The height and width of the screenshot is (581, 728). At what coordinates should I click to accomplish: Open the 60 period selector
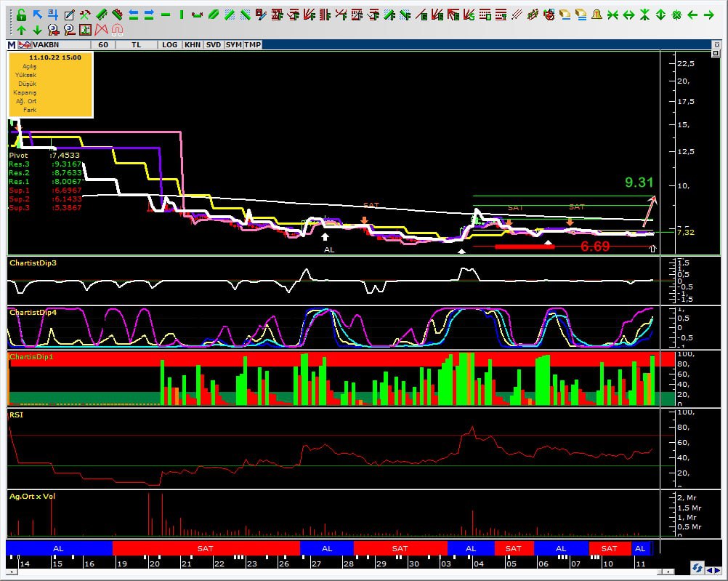tap(103, 45)
